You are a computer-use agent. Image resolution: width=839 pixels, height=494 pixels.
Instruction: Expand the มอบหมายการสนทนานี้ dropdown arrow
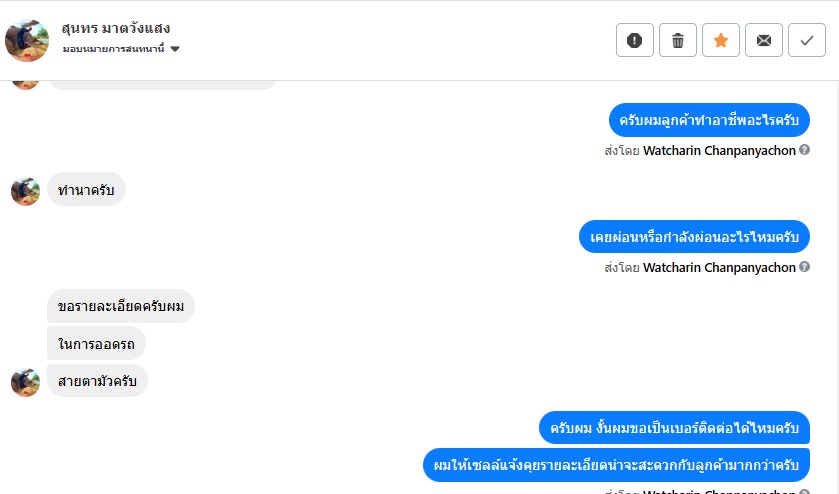175,49
